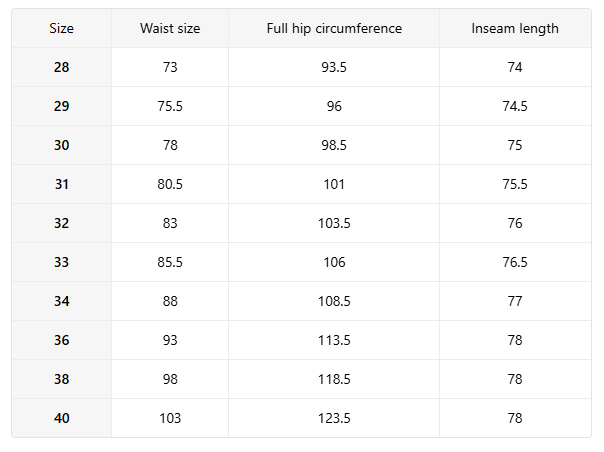Click hip circumference value 93.5
The height and width of the screenshot is (452, 604).
point(334,67)
